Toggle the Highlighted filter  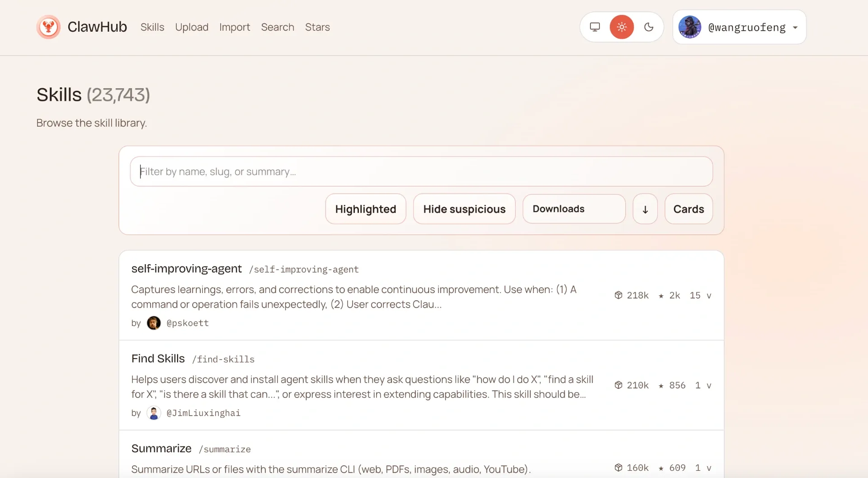point(365,209)
